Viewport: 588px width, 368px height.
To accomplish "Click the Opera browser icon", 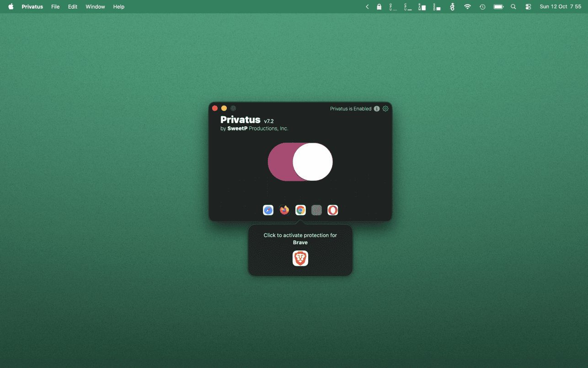I will tap(332, 210).
